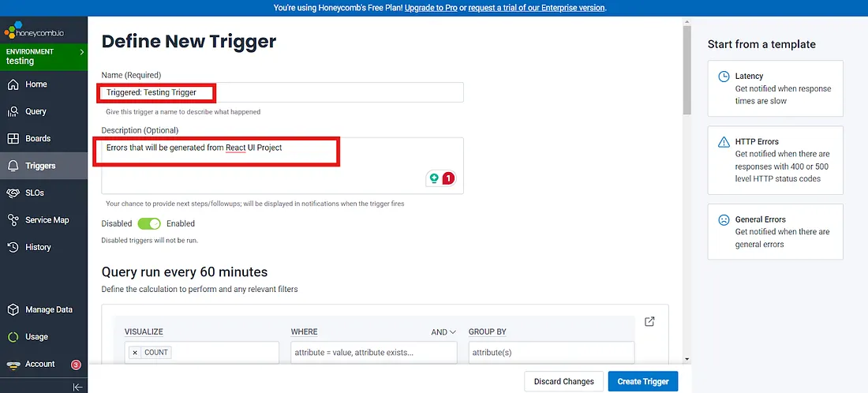Click the trigger Name input field
This screenshot has height=393, width=868.
click(x=331, y=92)
